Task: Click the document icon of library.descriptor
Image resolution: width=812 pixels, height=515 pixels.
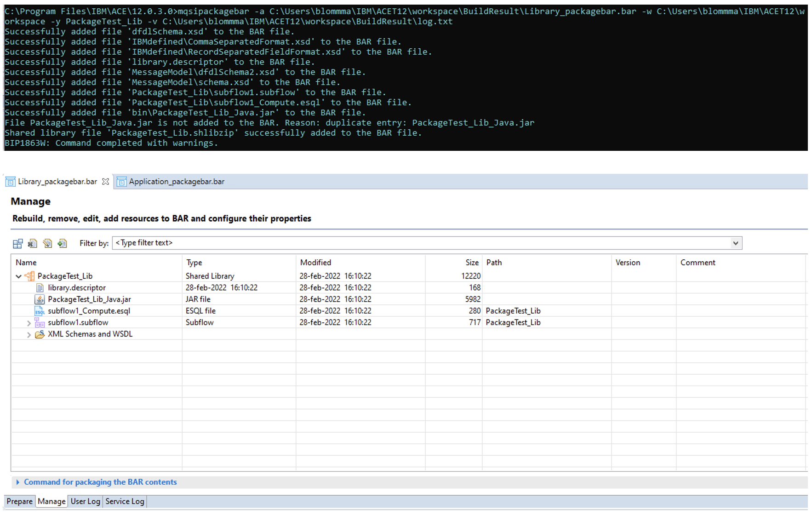Action: click(x=40, y=288)
